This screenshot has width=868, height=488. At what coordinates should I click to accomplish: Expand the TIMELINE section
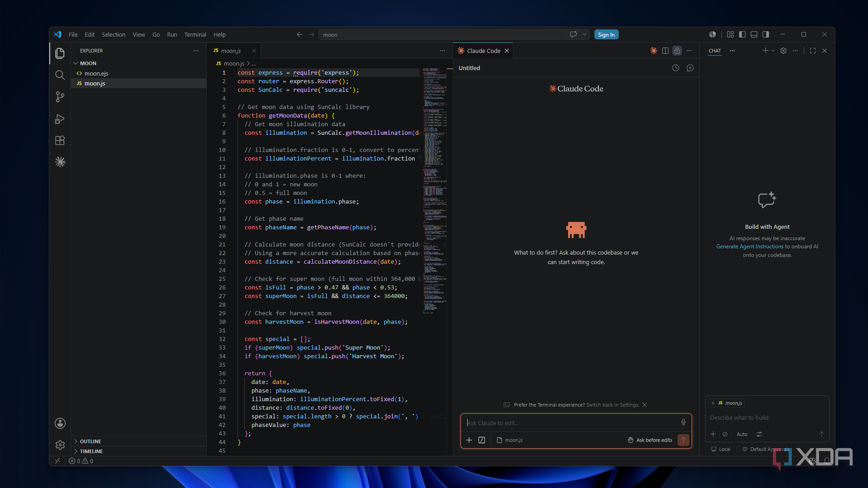click(x=138, y=451)
